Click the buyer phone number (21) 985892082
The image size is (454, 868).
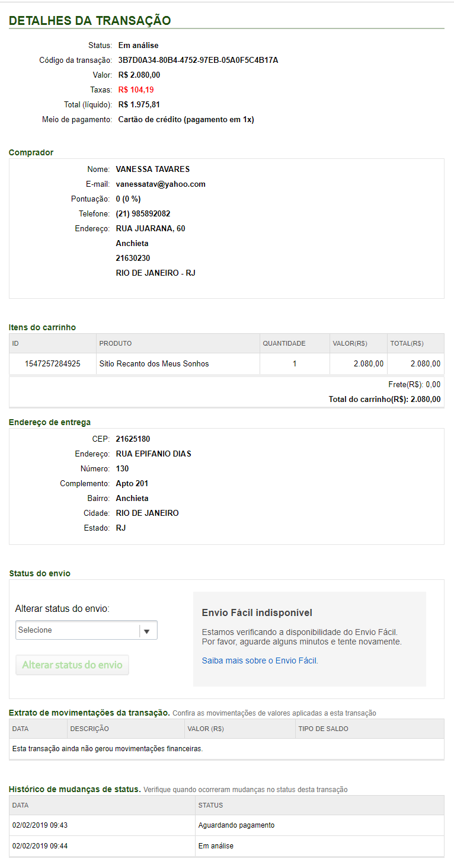tap(143, 213)
